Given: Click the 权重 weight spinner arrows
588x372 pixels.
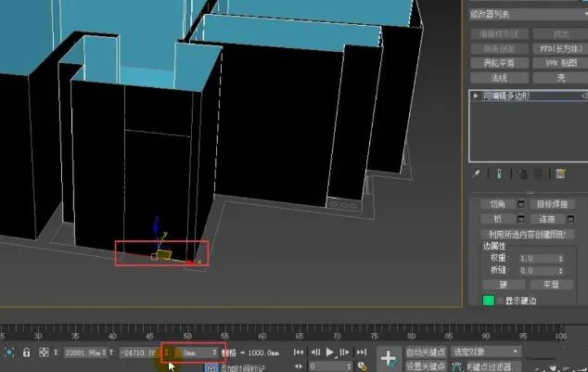Looking at the screenshot, I should [x=560, y=259].
